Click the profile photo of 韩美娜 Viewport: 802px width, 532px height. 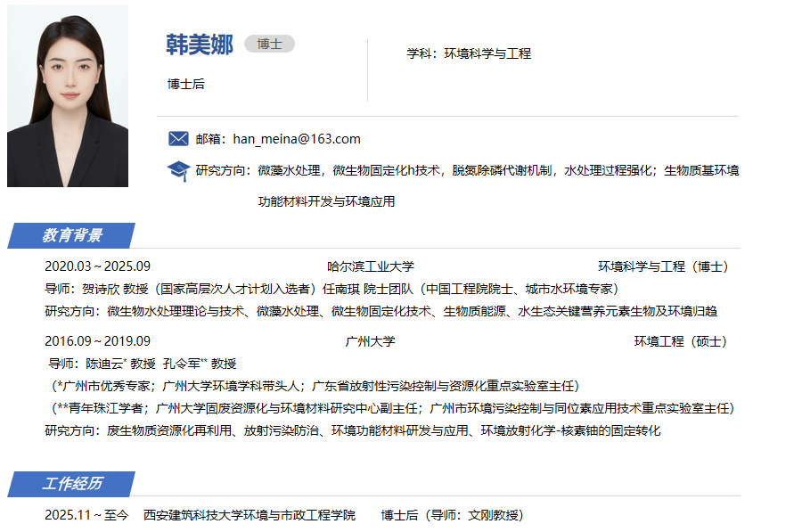tap(68, 95)
